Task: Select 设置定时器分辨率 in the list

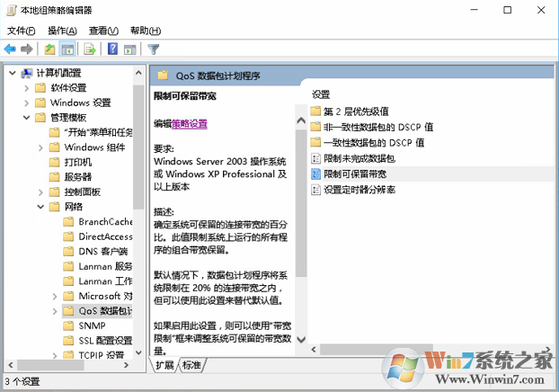Action: 359,190
